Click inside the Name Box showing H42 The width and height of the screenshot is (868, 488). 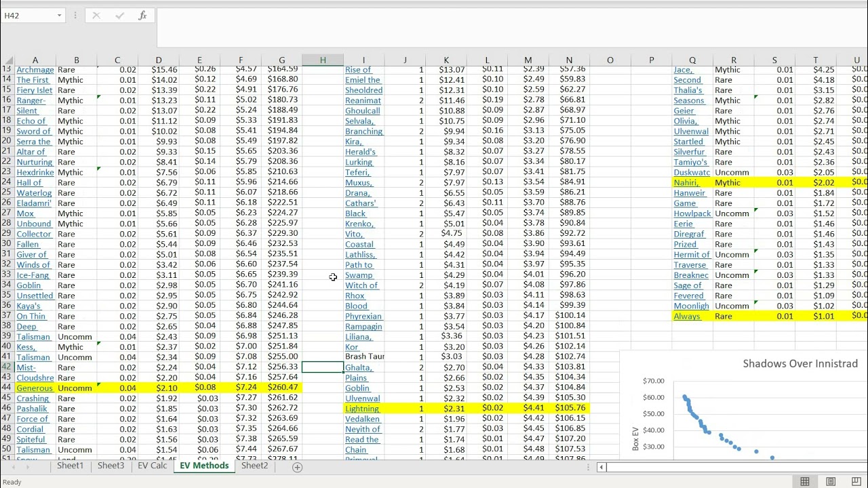tap(27, 16)
